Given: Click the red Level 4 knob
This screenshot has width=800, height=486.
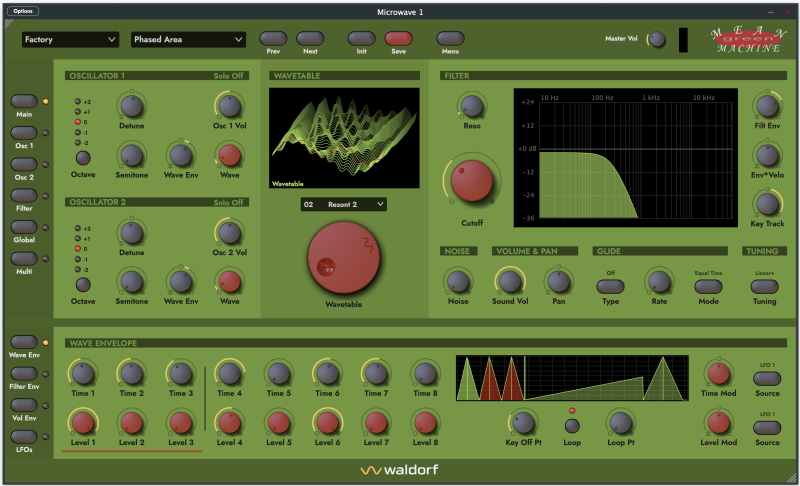Looking at the screenshot, I should [230, 423].
